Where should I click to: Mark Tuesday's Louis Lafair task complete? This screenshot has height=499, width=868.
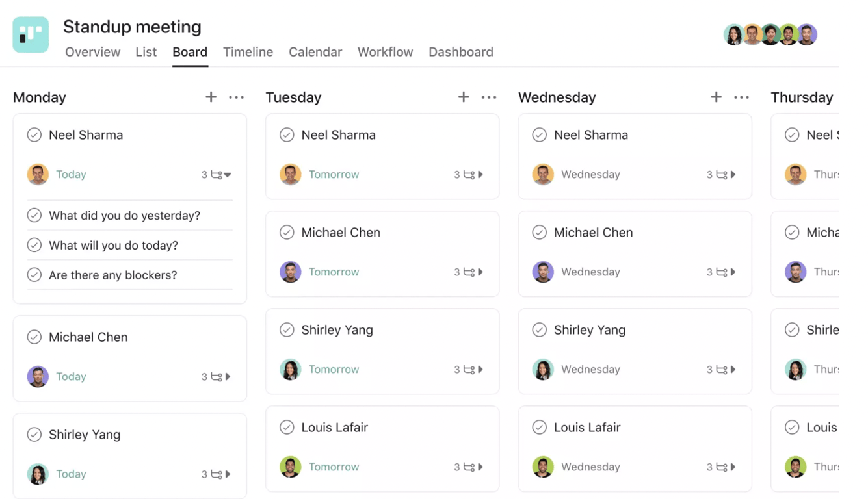point(287,428)
